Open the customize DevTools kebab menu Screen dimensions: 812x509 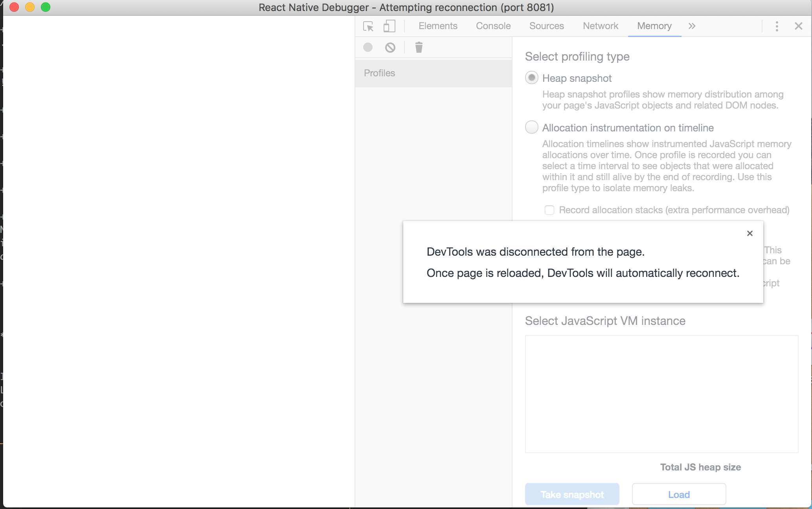click(x=777, y=26)
